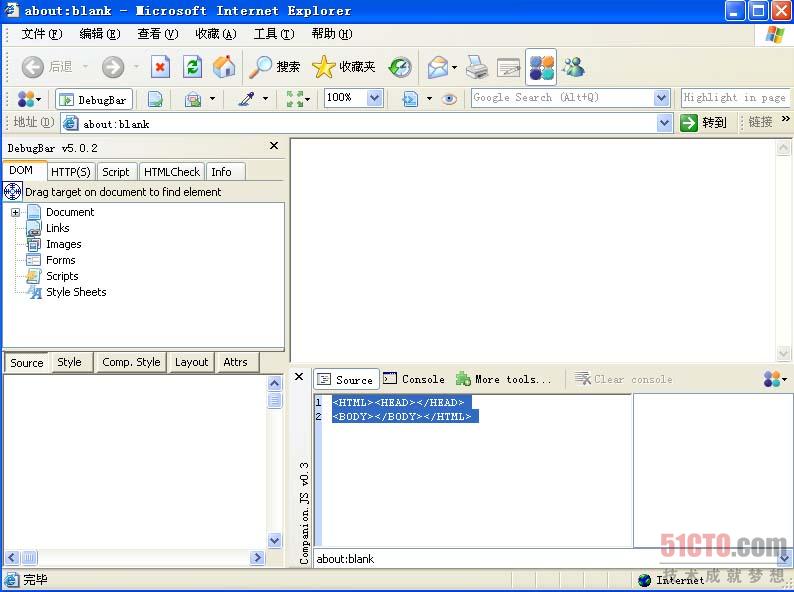Click the 转到 Go button

(x=704, y=123)
